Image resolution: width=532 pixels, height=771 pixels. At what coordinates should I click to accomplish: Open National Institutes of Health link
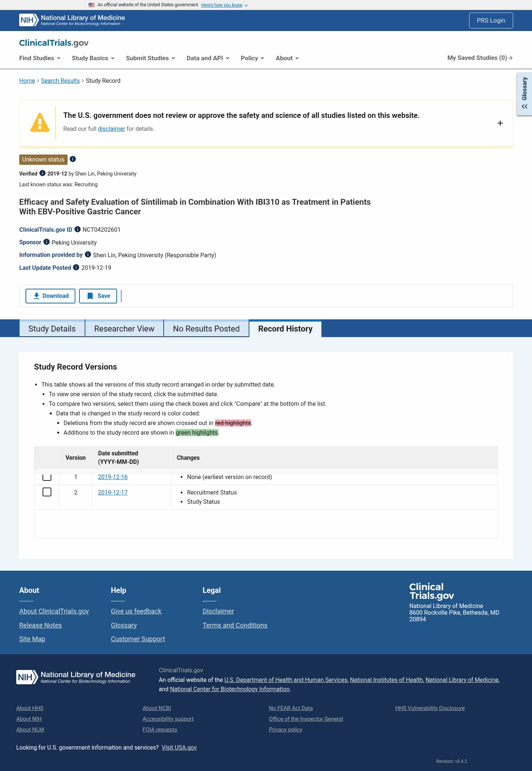386,680
